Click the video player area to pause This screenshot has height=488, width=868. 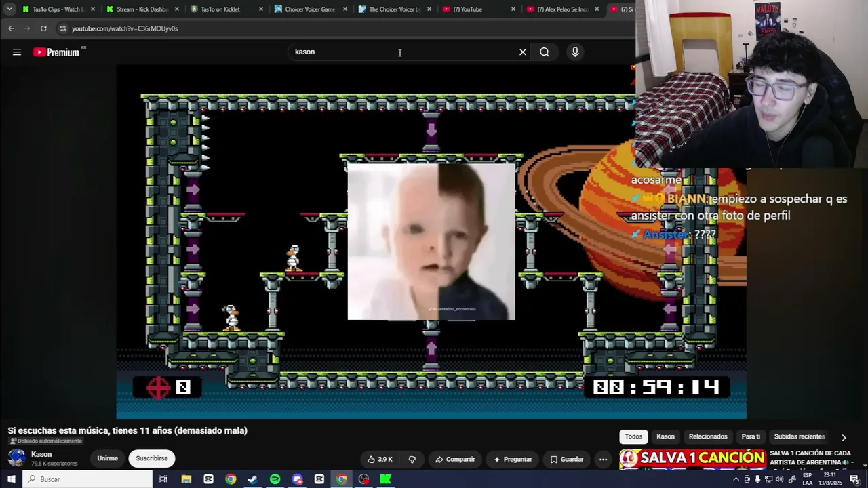click(431, 241)
